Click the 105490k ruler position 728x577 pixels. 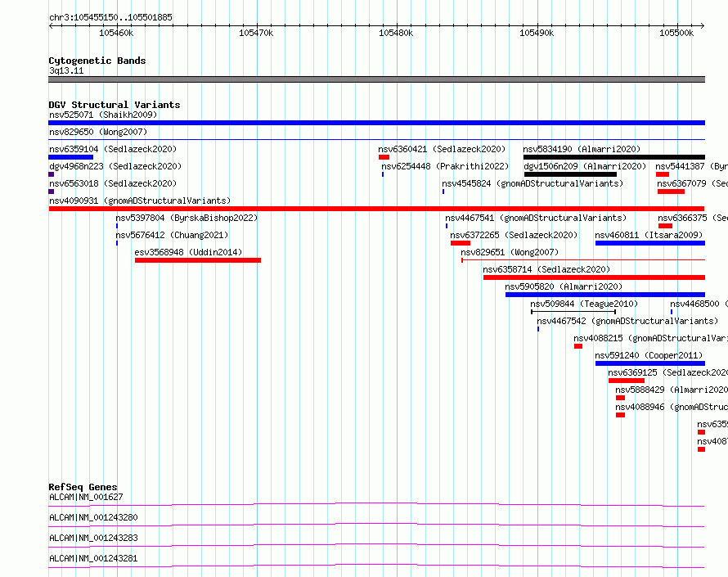[537, 33]
